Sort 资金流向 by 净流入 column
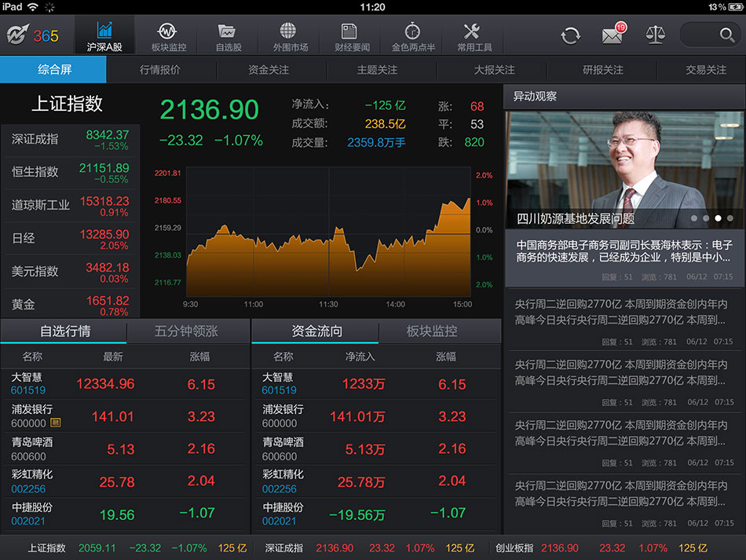The image size is (746, 560). pyautogui.click(x=360, y=357)
